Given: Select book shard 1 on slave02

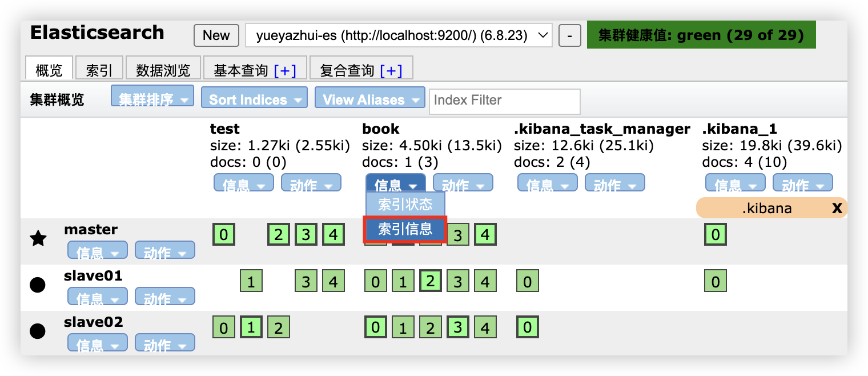Looking at the screenshot, I should [403, 327].
